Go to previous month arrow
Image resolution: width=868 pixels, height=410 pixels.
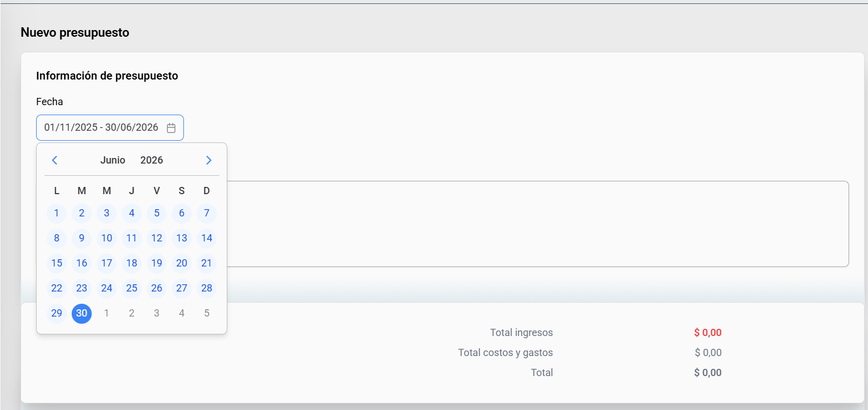[54, 160]
